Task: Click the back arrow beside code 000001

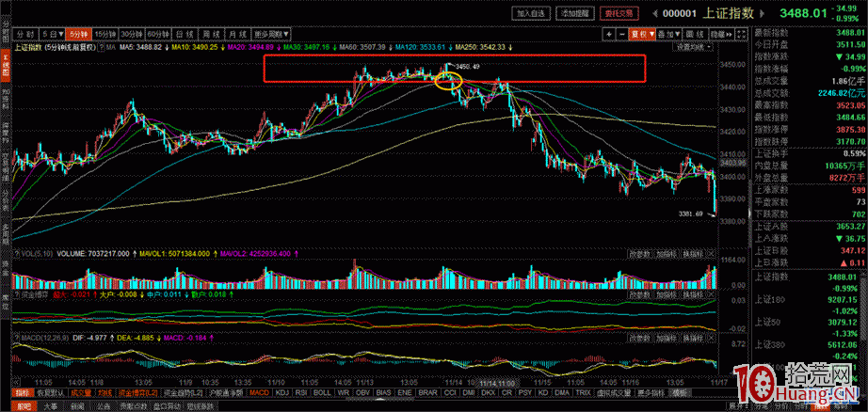Action: (653, 13)
